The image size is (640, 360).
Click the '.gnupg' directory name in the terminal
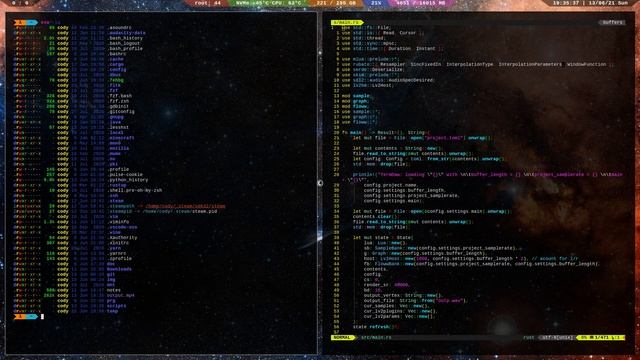[x=116, y=117]
